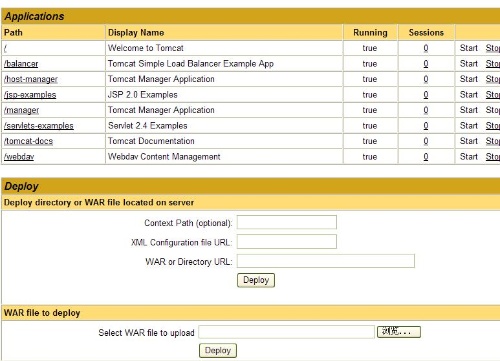Click Stop for the /servlets-examples application
500x361 pixels.
[x=493, y=126]
